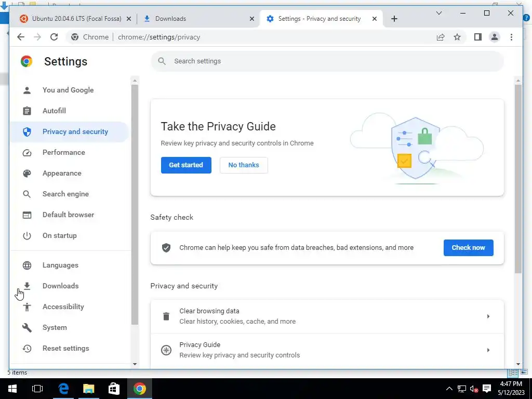Image resolution: width=532 pixels, height=399 pixels.
Task: Click the tab search chevron
Action: tap(438, 13)
